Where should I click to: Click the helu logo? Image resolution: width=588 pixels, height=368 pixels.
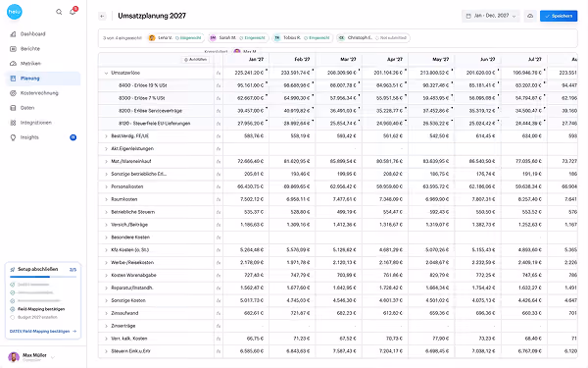point(15,12)
